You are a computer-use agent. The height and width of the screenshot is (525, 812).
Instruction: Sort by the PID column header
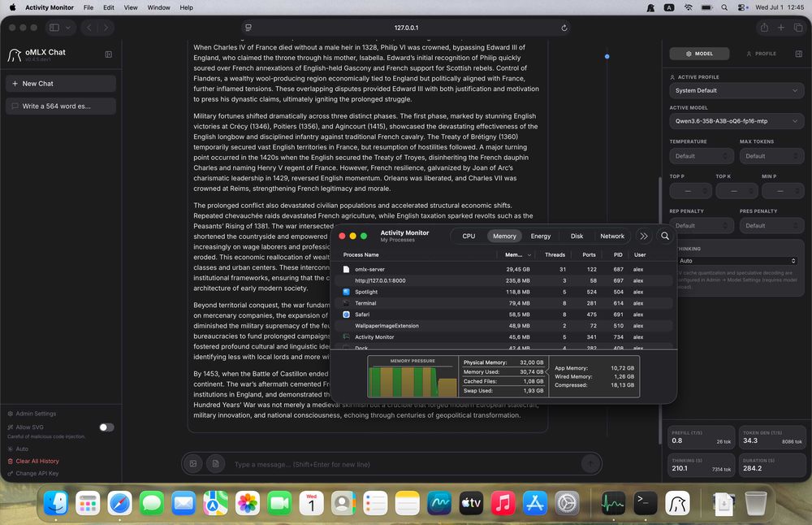point(617,254)
